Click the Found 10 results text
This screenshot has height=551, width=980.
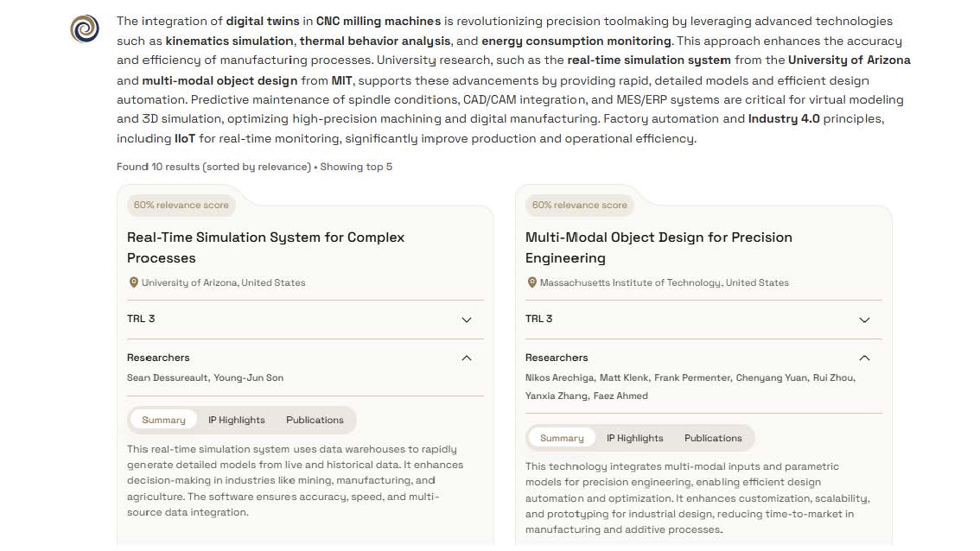[213, 167]
